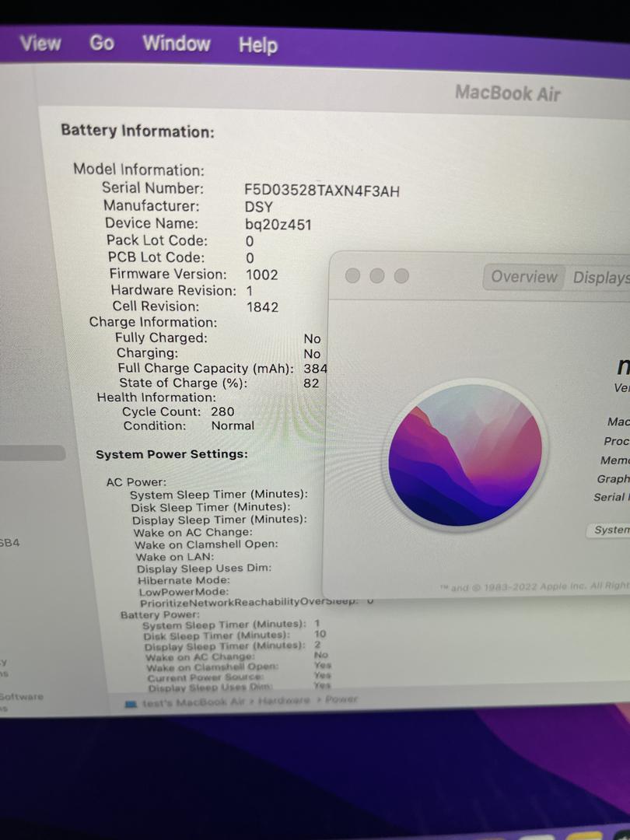Screen dimensions: 630x840
Task: Select the PCB Lot Code label
Action: [x=156, y=257]
